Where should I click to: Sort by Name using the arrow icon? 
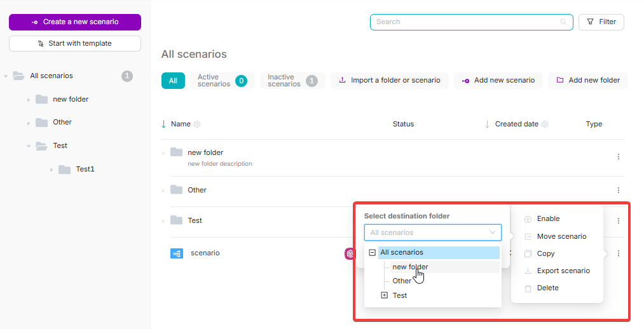coord(164,124)
